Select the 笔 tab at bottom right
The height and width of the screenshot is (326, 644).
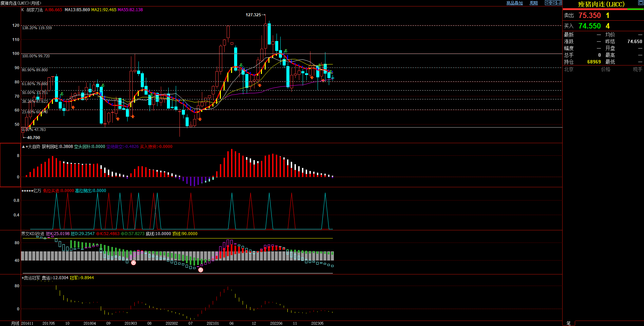click(x=569, y=323)
